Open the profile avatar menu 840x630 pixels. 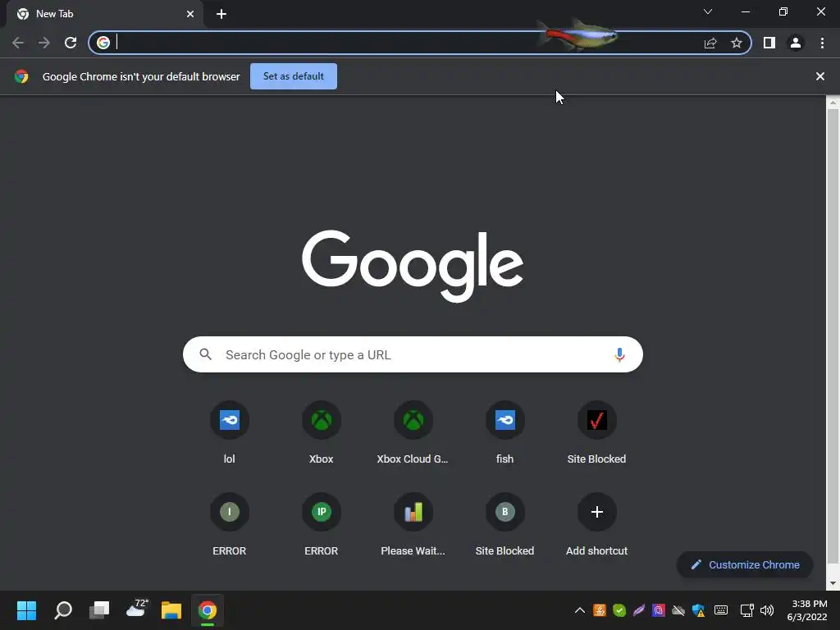tap(796, 43)
